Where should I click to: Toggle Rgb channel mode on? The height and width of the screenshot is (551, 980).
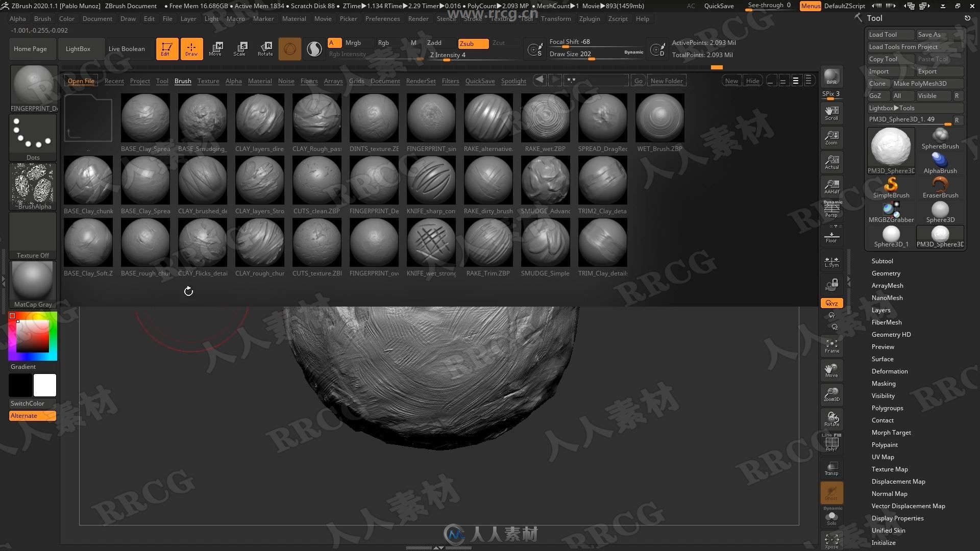coord(383,42)
